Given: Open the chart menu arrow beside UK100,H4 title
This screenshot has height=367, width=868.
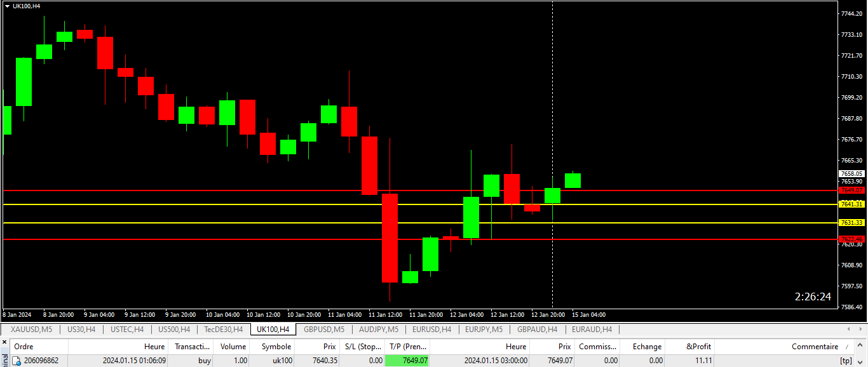Looking at the screenshot, I should (x=7, y=6).
